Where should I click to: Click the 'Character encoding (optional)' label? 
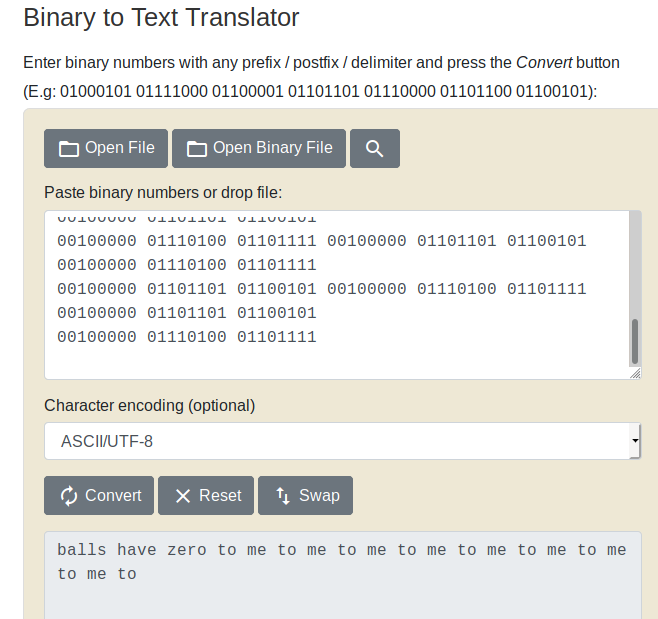pyautogui.click(x=149, y=406)
